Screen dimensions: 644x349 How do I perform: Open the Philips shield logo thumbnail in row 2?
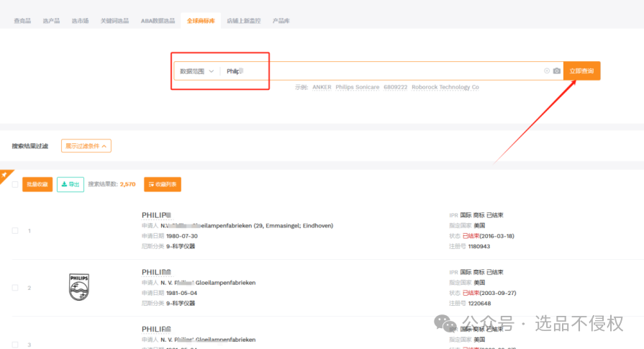pyautogui.click(x=79, y=287)
